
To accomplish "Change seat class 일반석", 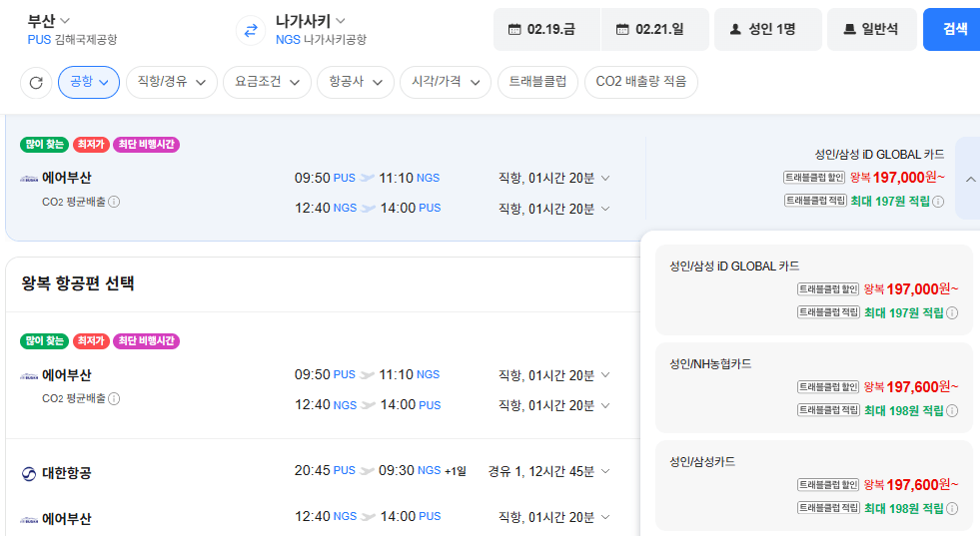I will tap(872, 29).
